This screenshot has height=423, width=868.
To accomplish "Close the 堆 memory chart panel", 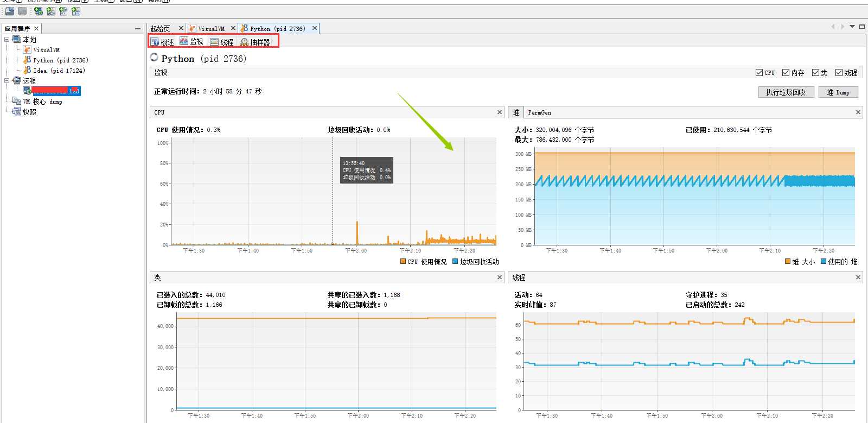I will pyautogui.click(x=858, y=112).
